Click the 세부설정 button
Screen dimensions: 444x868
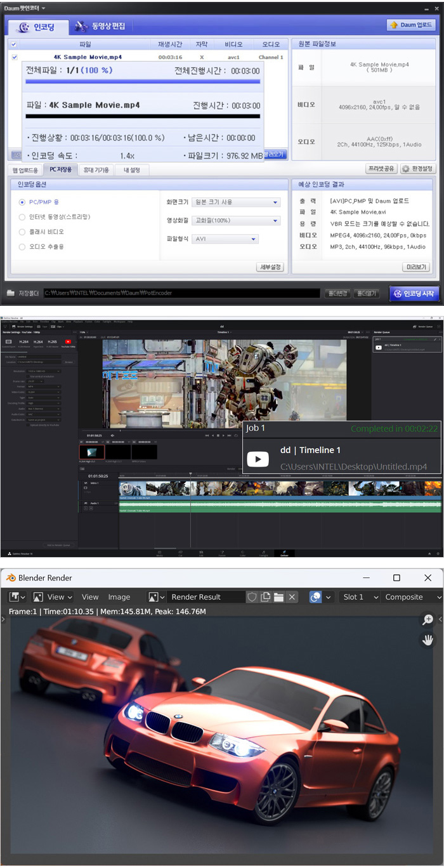click(270, 267)
